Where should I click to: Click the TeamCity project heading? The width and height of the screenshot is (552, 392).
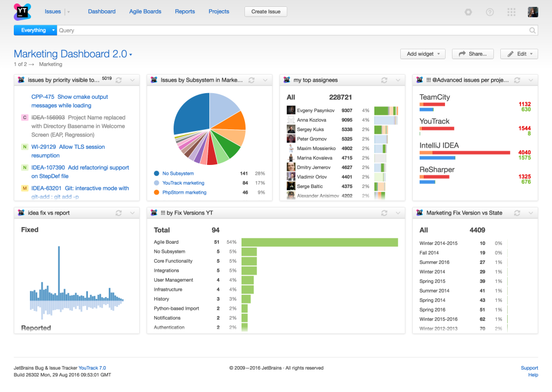coord(435,97)
